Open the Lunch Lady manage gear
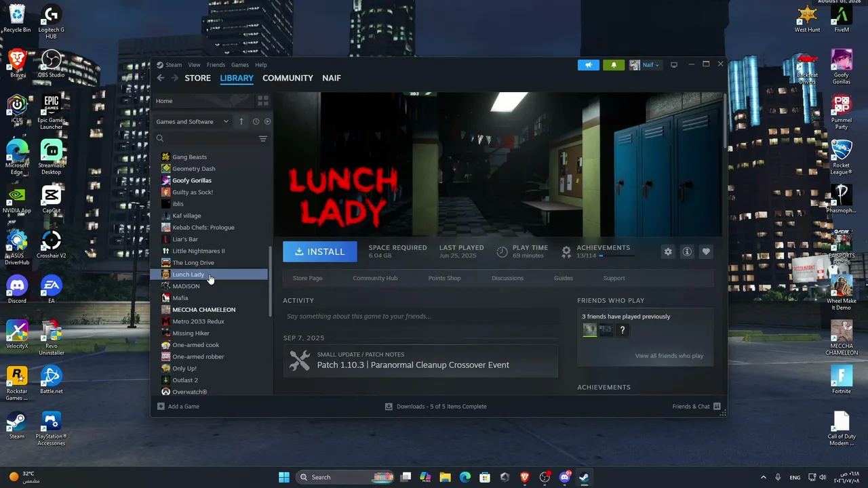868x488 pixels. click(668, 251)
